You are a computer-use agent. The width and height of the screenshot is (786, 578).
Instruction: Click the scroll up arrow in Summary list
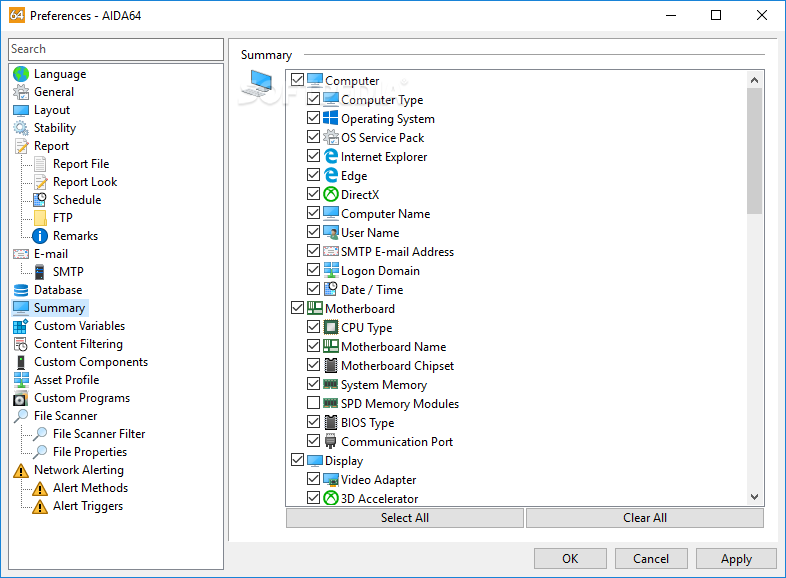pos(754,80)
